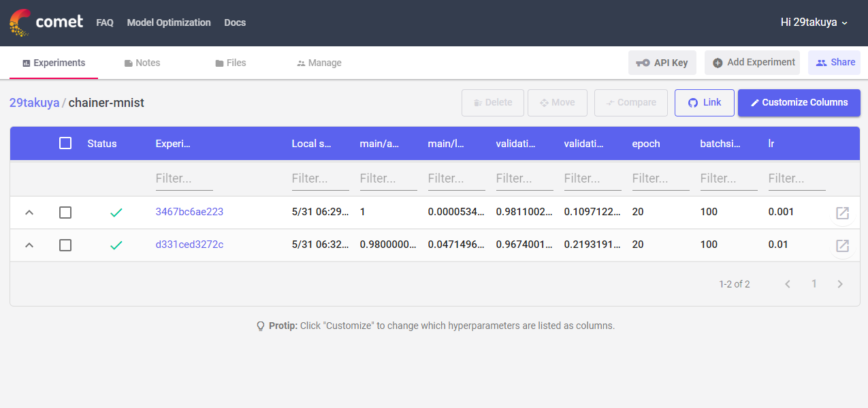Screen dimensions: 868x408
Task: Open the Hi 29takuya account dropdown
Action: (x=814, y=21)
